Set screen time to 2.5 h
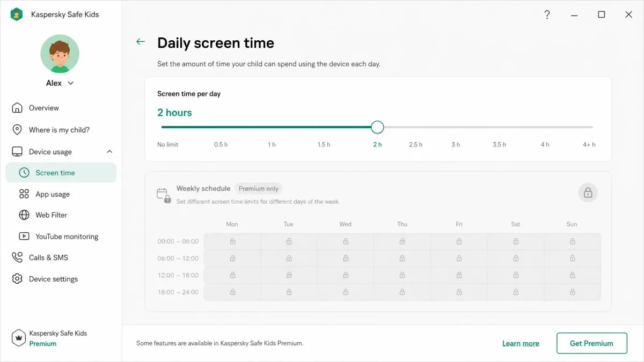Screen dimensions: 644x362 pyautogui.click(x=415, y=145)
